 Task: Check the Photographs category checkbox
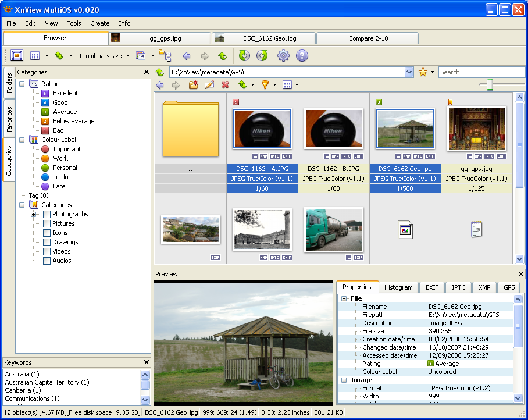point(47,214)
